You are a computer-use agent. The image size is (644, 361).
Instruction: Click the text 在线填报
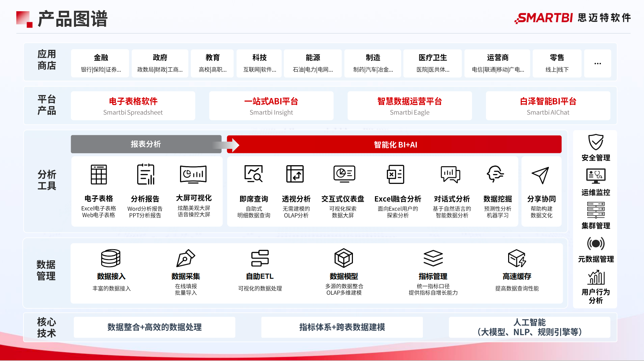pyautogui.click(x=186, y=286)
